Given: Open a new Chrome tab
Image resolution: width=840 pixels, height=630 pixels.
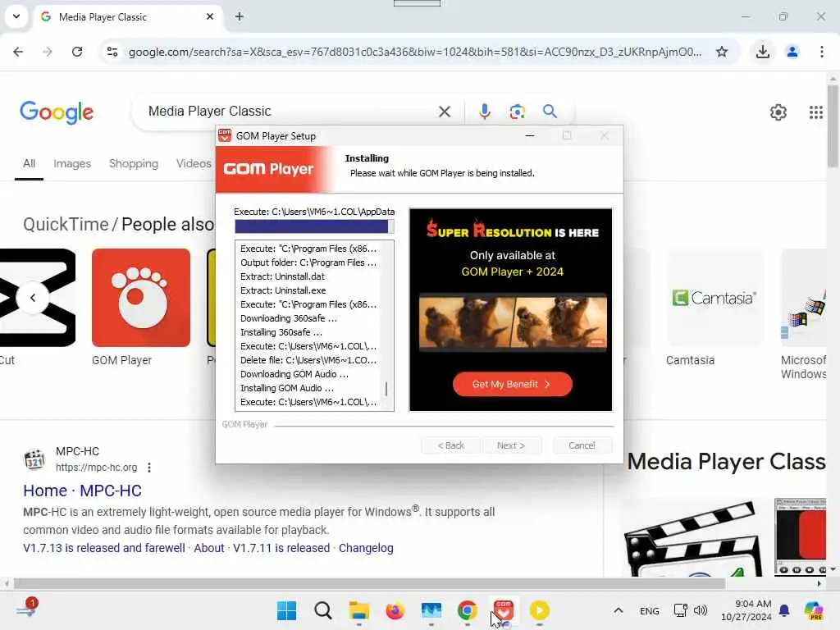Looking at the screenshot, I should coord(240,16).
